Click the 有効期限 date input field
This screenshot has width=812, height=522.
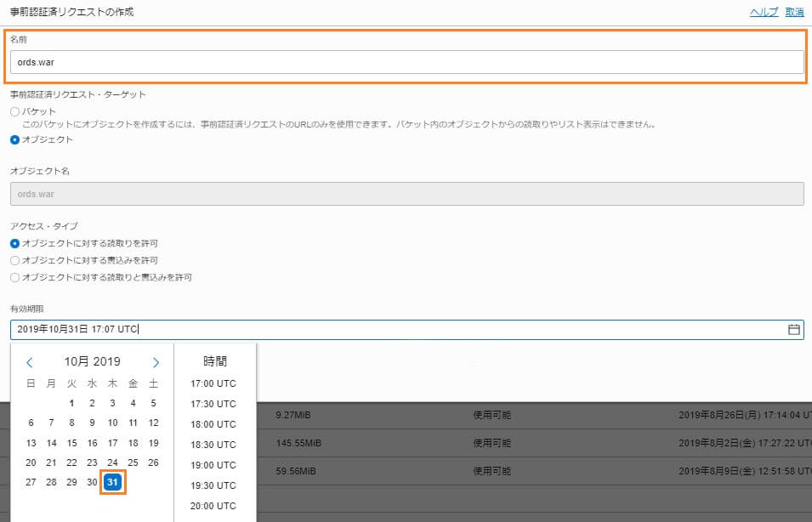407,329
